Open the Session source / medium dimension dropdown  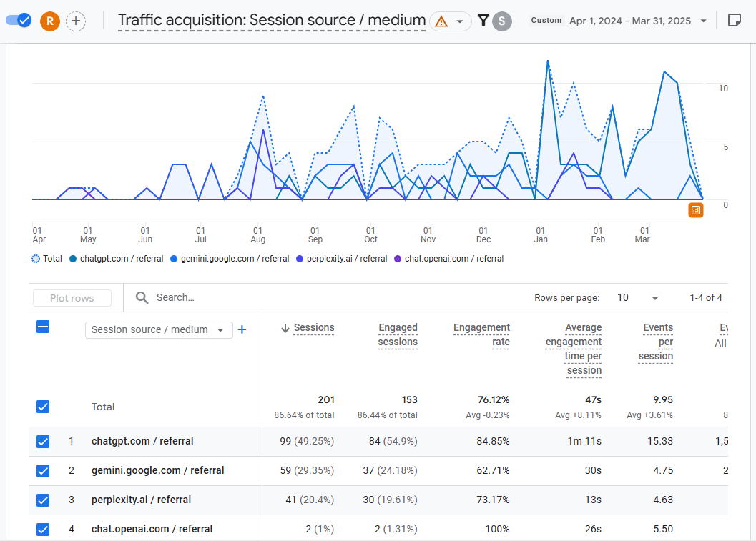158,329
